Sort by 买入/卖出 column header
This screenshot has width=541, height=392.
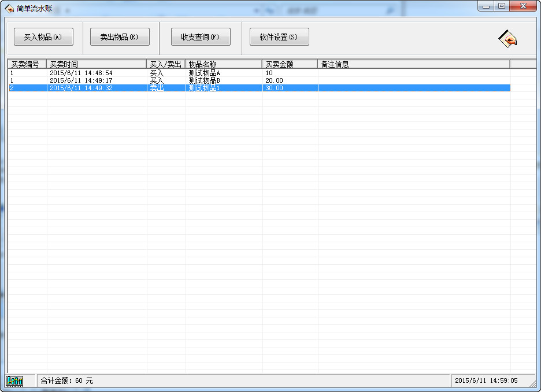point(166,64)
